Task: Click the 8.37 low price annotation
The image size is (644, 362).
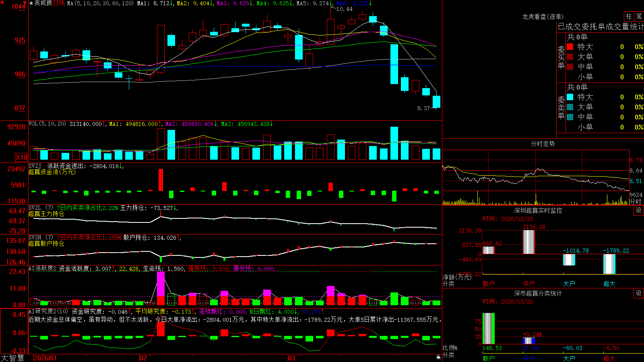Action: click(424, 108)
